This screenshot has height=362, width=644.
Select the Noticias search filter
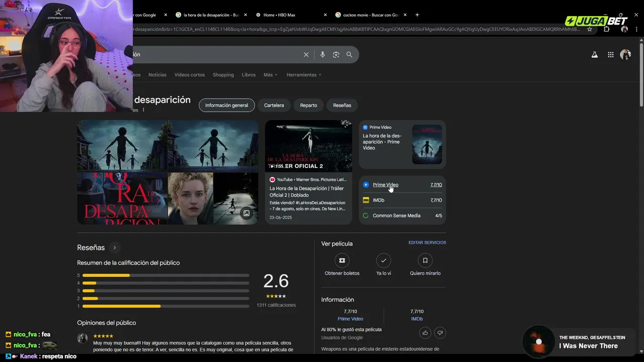click(x=157, y=75)
